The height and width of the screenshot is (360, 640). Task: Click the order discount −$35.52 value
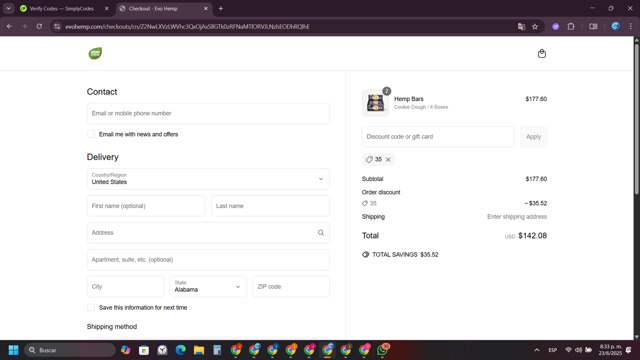point(536,203)
